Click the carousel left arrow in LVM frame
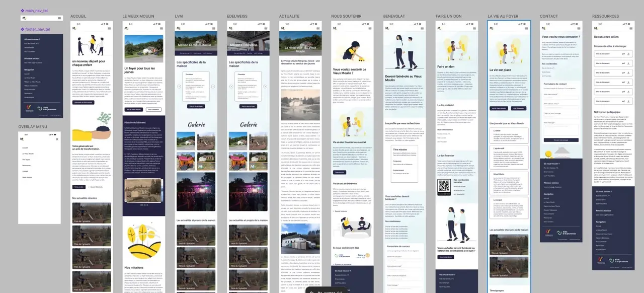The width and height of the screenshot is (644, 293). 179,87
